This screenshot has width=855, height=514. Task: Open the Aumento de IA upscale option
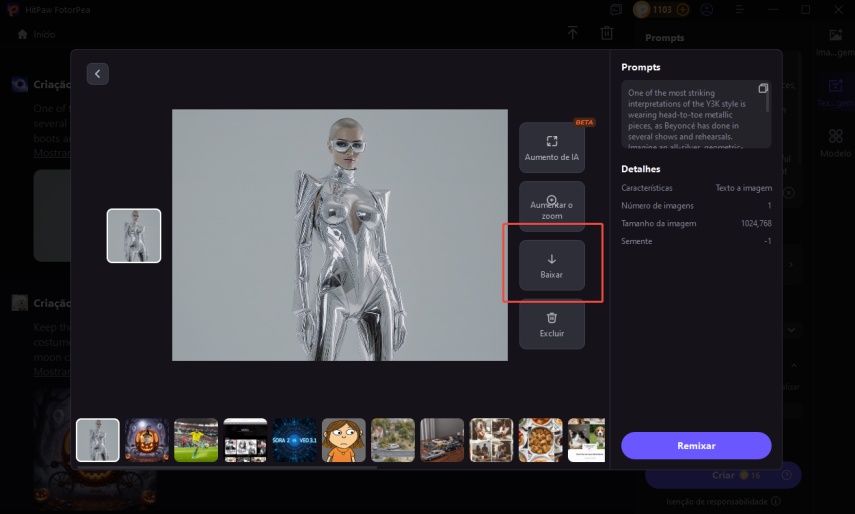[552, 148]
